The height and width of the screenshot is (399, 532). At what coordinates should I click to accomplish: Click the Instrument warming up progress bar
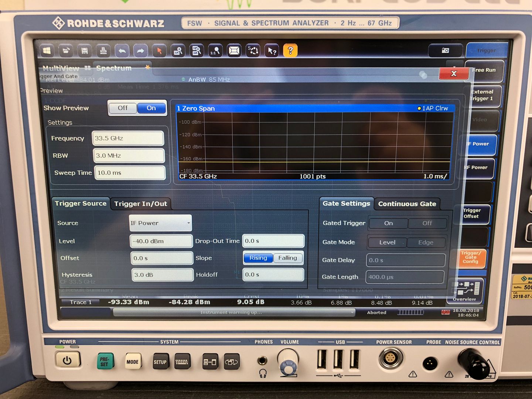coord(233,313)
